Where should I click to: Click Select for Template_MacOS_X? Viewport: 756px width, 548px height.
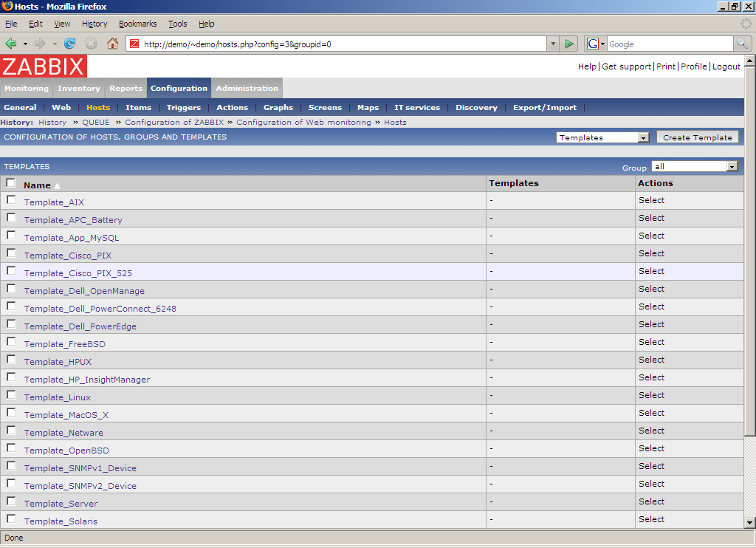(x=651, y=413)
